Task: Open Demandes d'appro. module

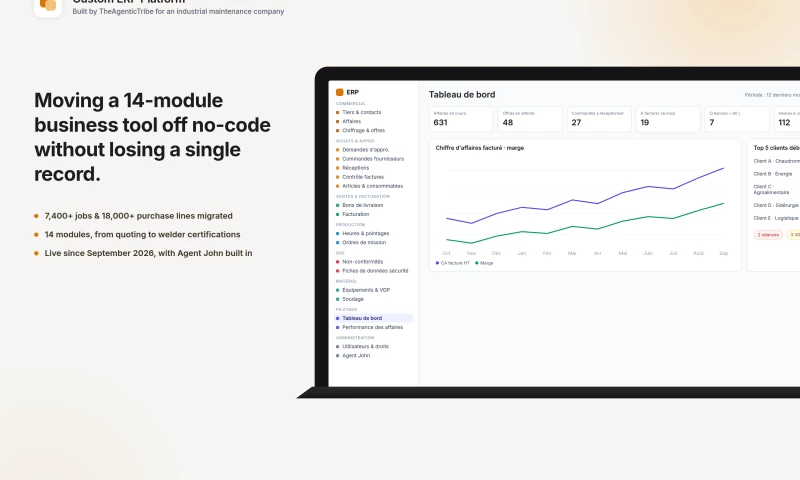Action: click(x=365, y=149)
